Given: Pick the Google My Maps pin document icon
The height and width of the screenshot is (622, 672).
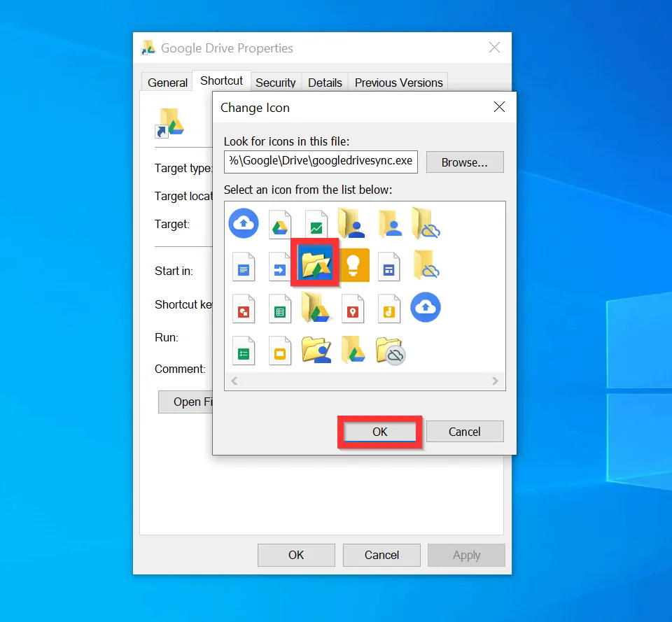Looking at the screenshot, I should point(352,309).
